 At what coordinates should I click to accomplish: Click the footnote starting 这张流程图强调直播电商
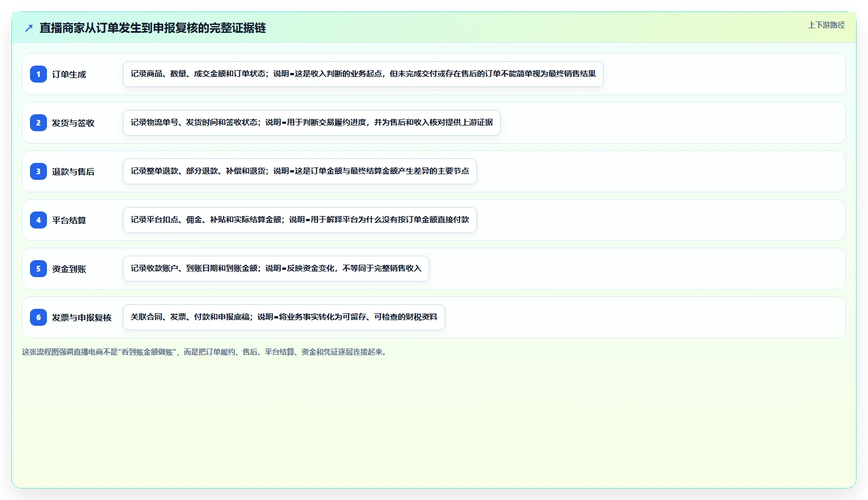pos(206,352)
